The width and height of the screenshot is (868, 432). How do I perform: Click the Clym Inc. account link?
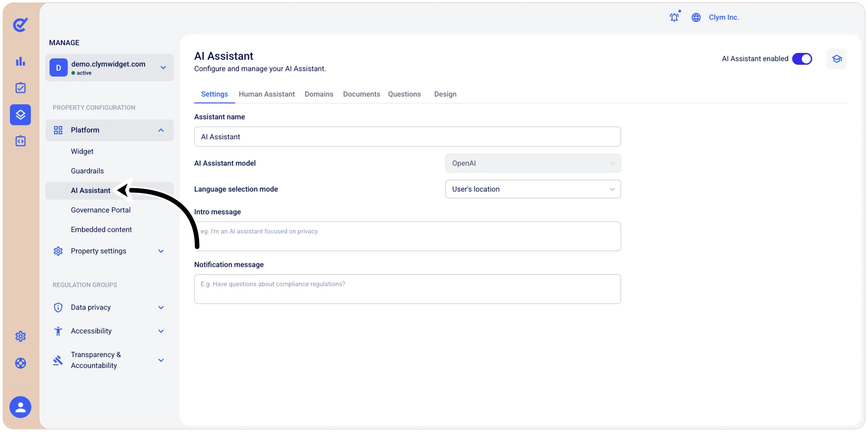[x=724, y=17]
